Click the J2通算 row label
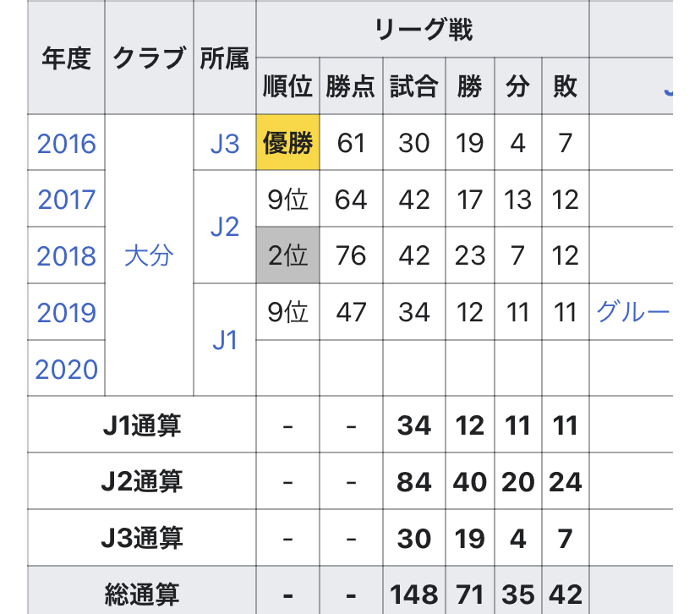Viewport: 700px width, 614px height. 141,482
